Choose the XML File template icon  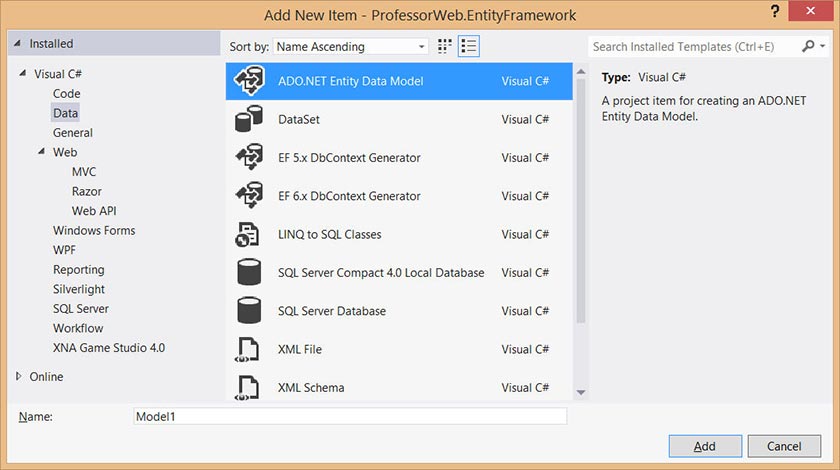point(248,349)
